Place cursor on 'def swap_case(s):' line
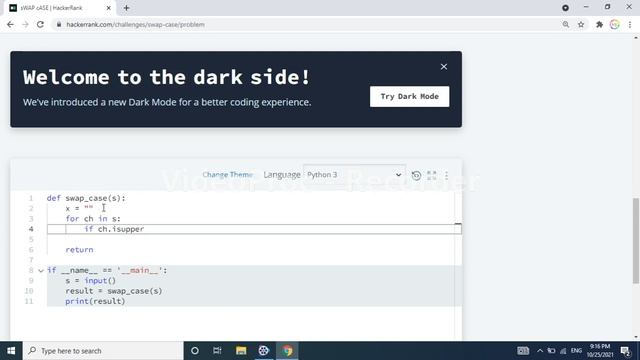This screenshot has width=640, height=360. point(86,198)
